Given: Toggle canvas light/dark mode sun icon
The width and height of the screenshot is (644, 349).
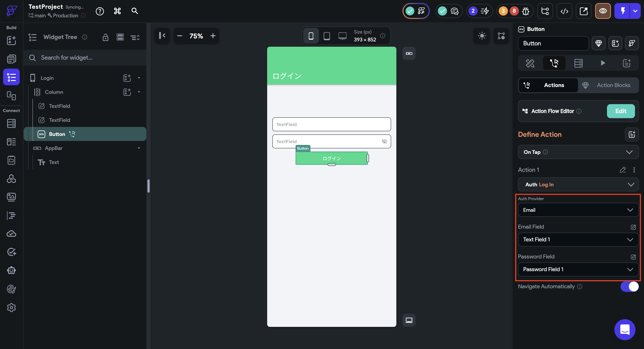Looking at the screenshot, I should click(482, 36).
